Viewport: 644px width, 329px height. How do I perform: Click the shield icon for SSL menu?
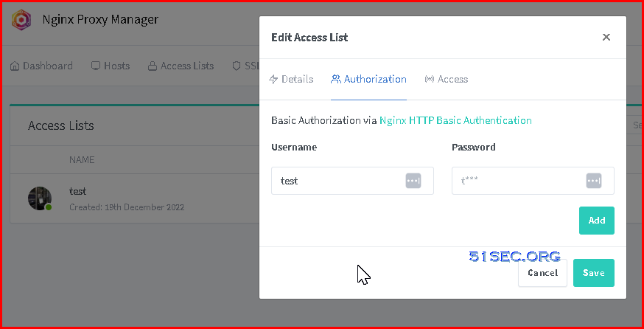(x=237, y=66)
